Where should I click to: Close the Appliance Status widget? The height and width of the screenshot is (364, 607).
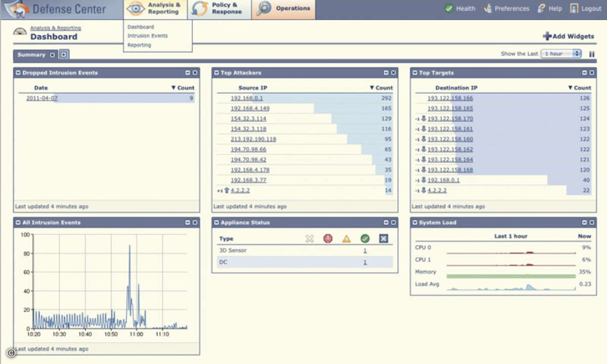tap(393, 222)
